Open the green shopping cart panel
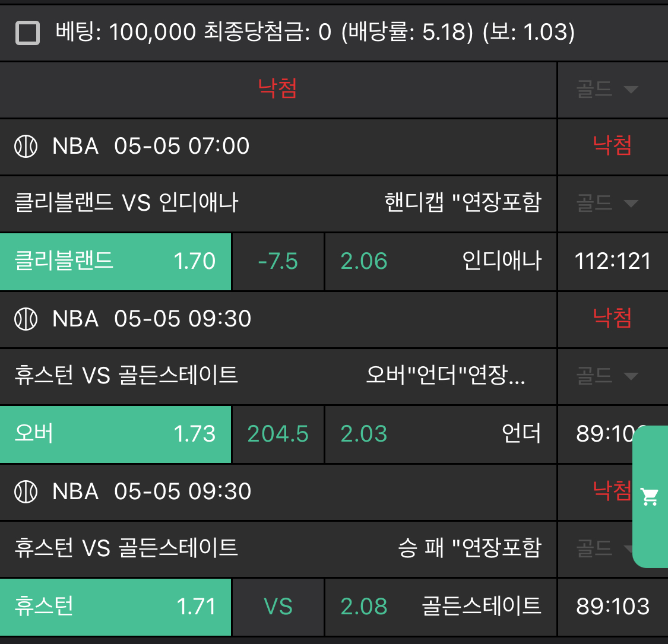Image resolution: width=668 pixels, height=644 pixels. [x=650, y=496]
